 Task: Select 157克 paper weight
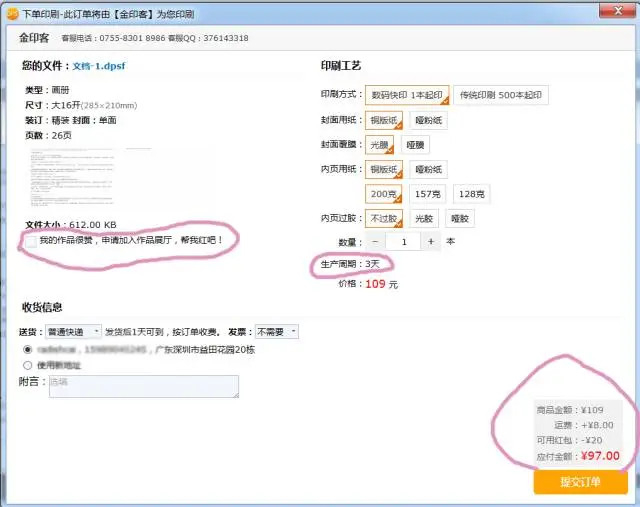click(427, 194)
